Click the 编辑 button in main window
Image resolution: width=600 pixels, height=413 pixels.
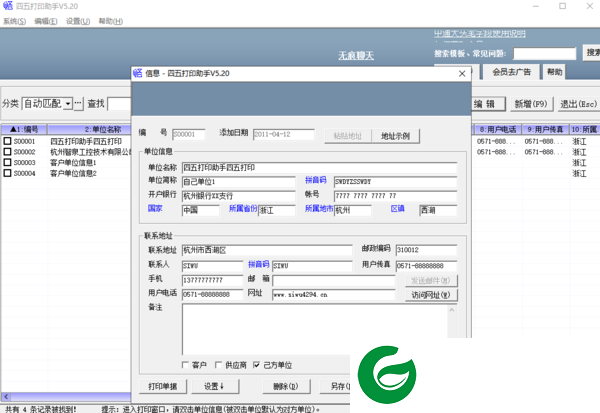(x=489, y=104)
